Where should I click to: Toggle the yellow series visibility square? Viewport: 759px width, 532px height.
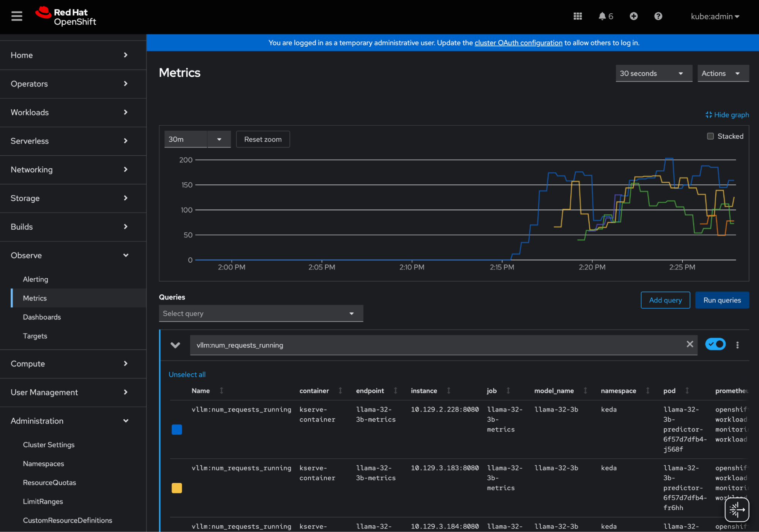pyautogui.click(x=177, y=488)
